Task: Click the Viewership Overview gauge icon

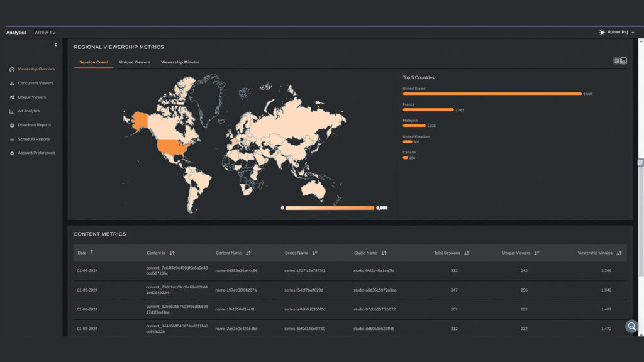Action: click(x=12, y=69)
